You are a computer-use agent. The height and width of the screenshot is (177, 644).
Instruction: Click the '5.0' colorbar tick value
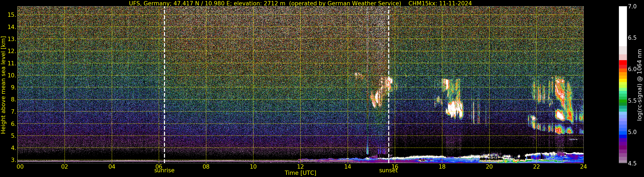click(x=632, y=132)
